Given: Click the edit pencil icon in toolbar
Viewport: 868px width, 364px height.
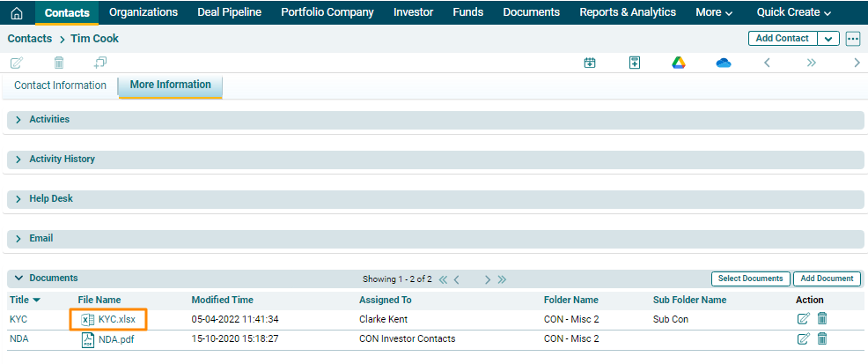Looking at the screenshot, I should click(17, 63).
